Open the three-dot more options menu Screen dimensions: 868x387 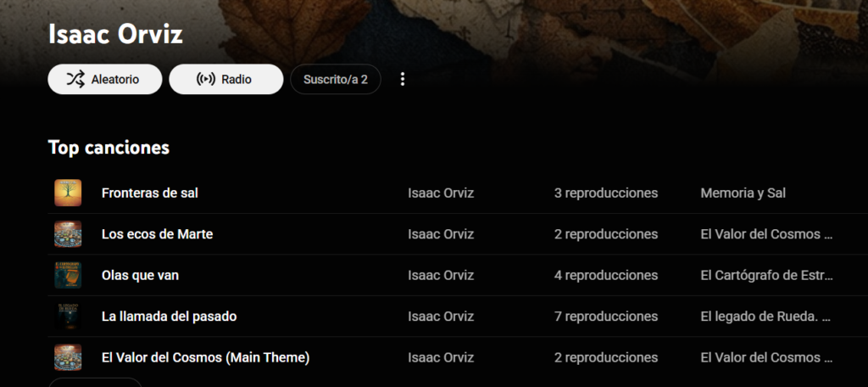click(403, 79)
